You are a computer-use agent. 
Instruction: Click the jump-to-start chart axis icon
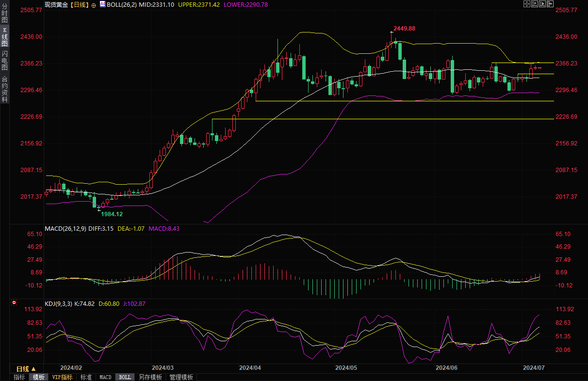(x=535, y=4)
